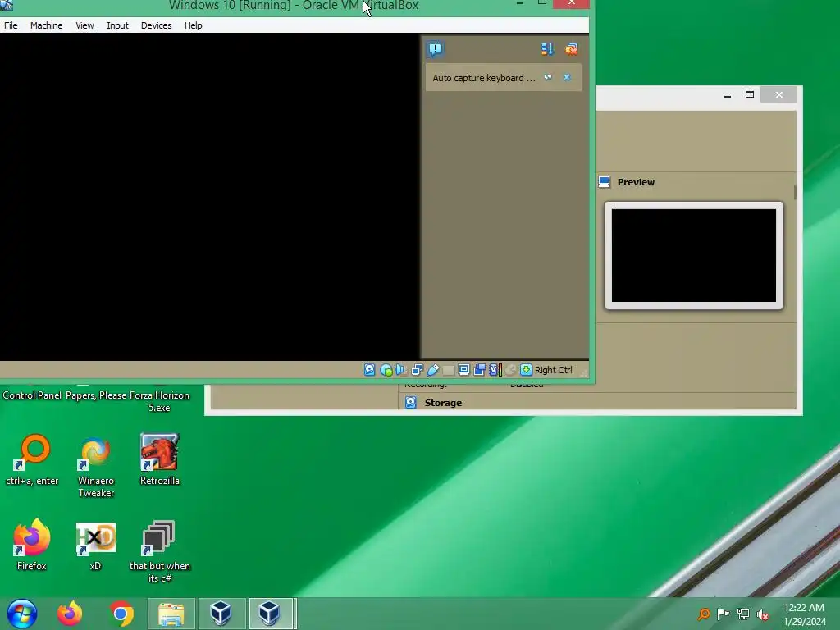
Task: Select the xD HxD desktop shortcut
Action: tap(95, 545)
